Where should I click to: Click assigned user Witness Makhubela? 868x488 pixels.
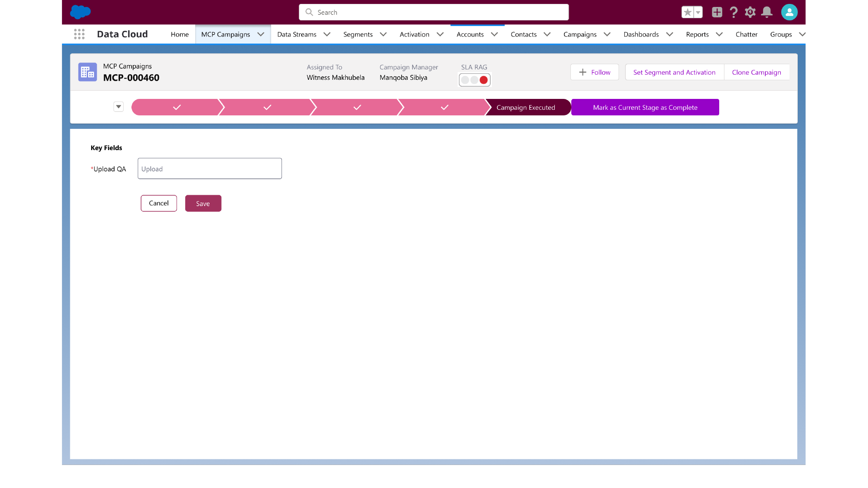[x=336, y=78]
